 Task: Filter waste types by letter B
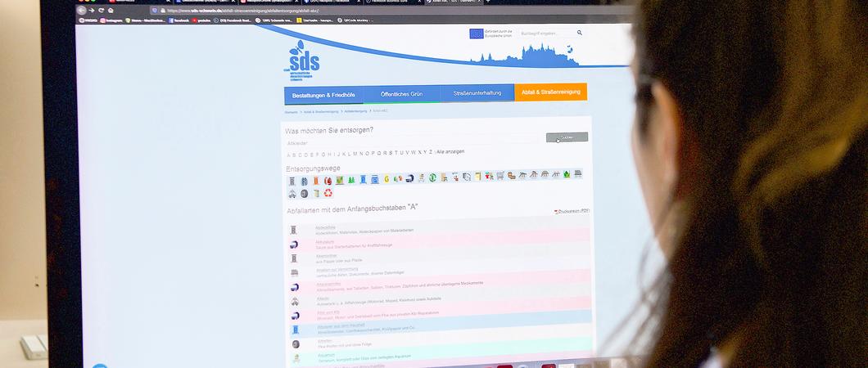pyautogui.click(x=294, y=155)
